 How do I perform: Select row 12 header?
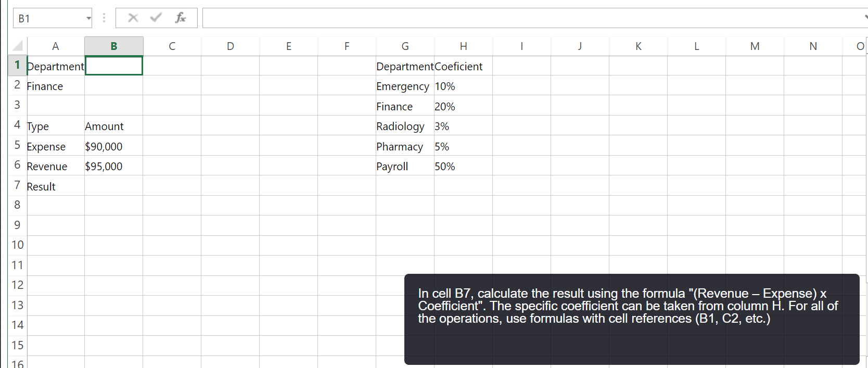tap(18, 285)
